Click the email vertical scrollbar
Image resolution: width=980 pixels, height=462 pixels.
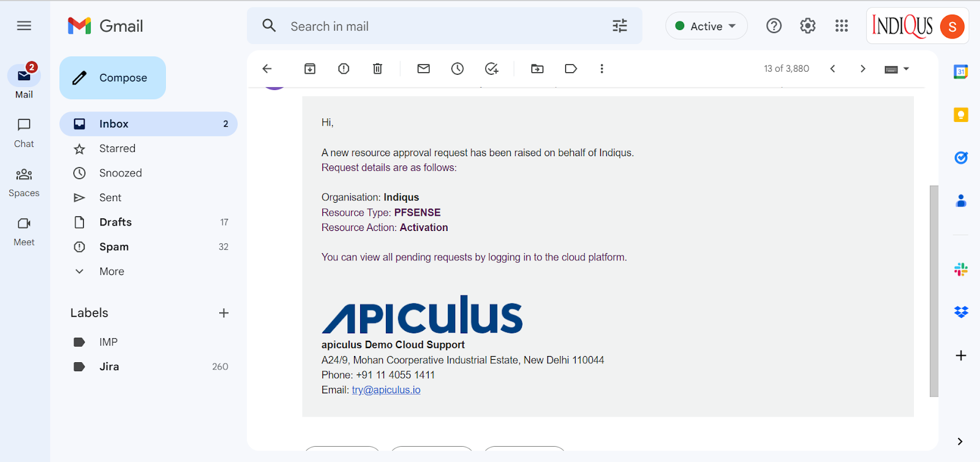[x=933, y=290]
